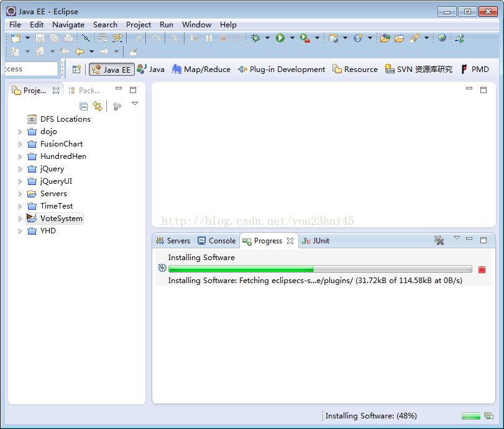Select DFS Locations item
Viewport: 504px width, 429px height.
click(59, 119)
